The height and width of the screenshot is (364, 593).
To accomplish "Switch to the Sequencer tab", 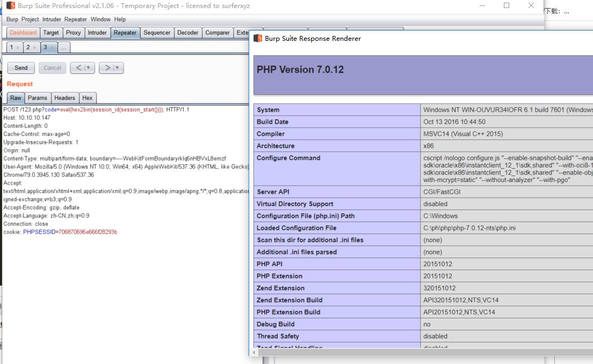I will point(157,33).
